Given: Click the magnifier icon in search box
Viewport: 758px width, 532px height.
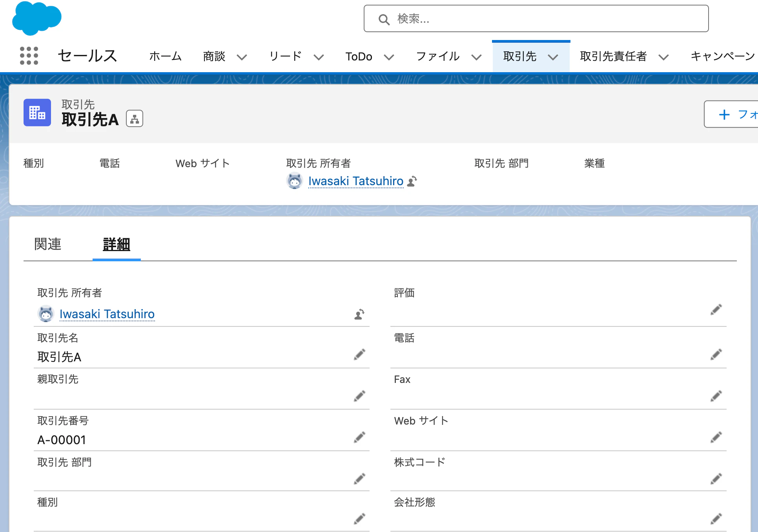Looking at the screenshot, I should [384, 19].
